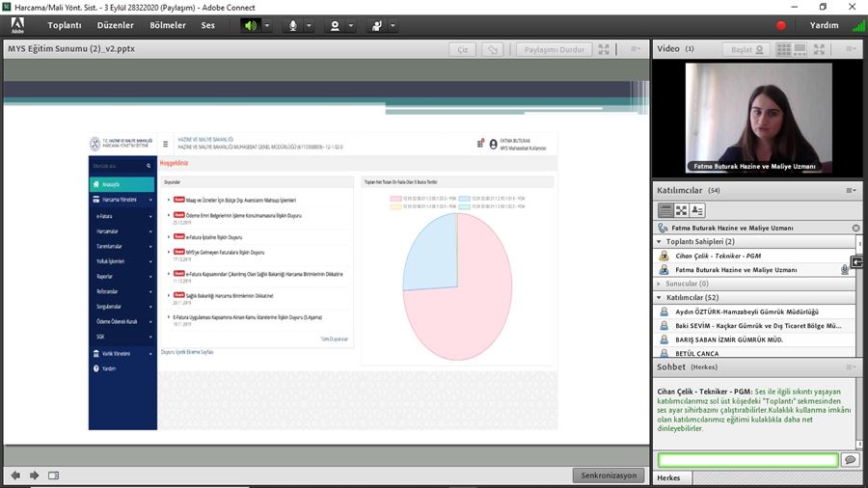Screen dimensions: 868x488
Task: Toggle the microphone in the top toolbar
Action: [x=292, y=25]
